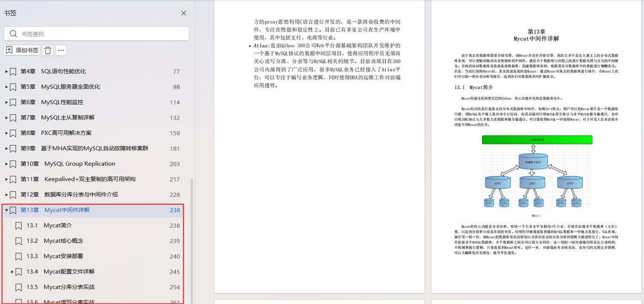Expand the 第7章 MySQL主从复制详解 bookmark
Image resolution: width=644 pixels, height=304 pixels.
click(x=7, y=117)
